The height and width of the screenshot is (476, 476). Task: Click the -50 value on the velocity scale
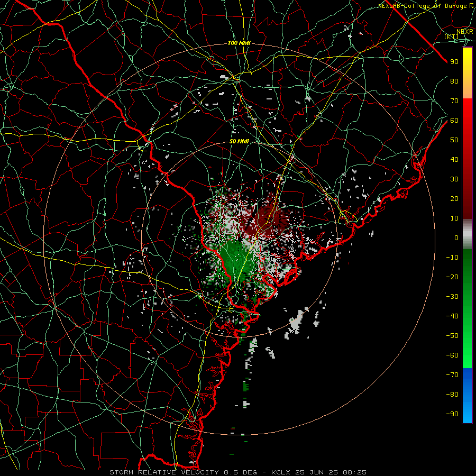pyautogui.click(x=452, y=336)
